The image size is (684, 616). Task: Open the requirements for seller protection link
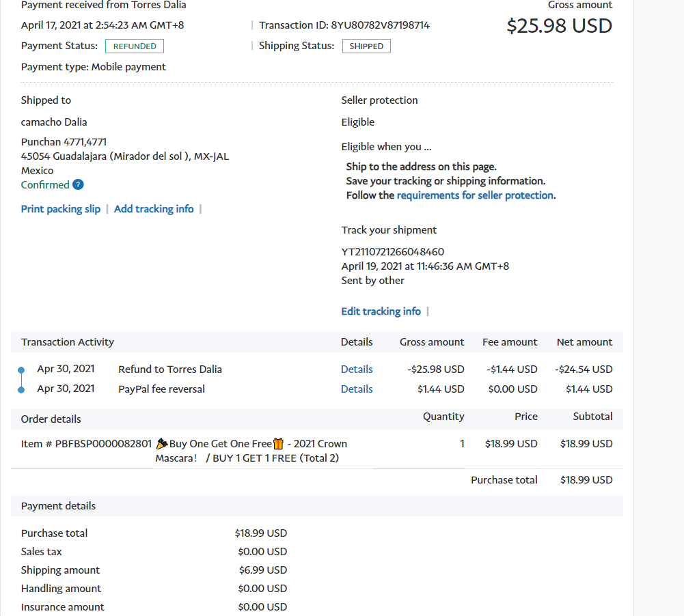tap(475, 195)
